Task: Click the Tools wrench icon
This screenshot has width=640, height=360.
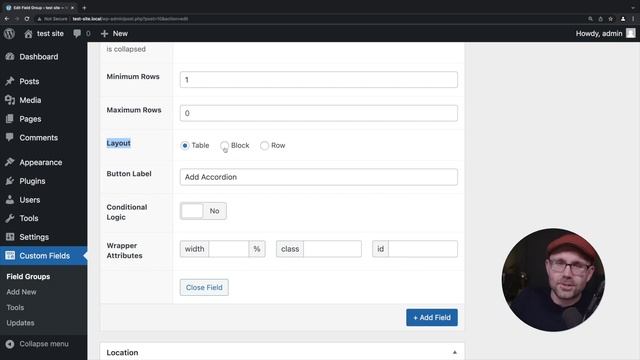Action: 10,218
